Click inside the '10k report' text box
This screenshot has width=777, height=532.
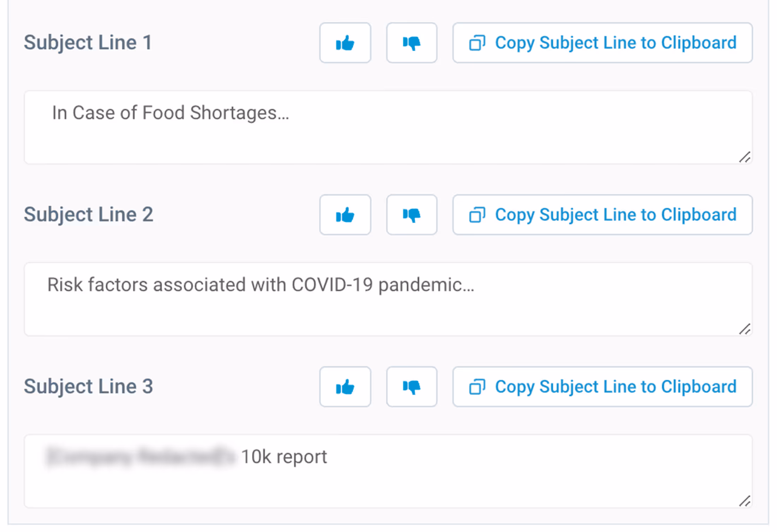(x=388, y=471)
